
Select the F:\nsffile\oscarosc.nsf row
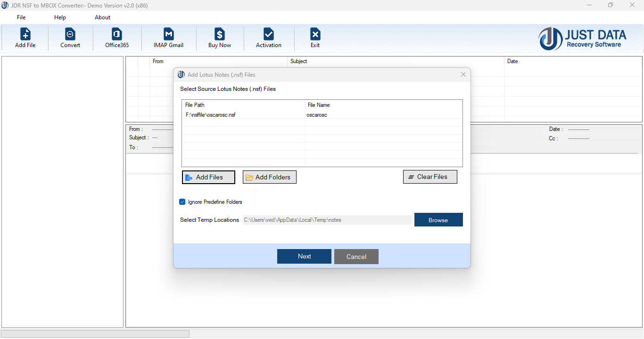pos(322,115)
